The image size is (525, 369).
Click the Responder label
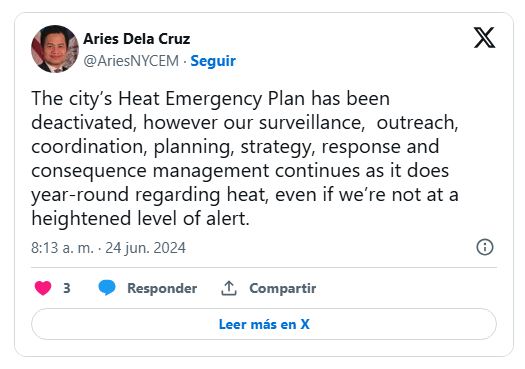[162, 288]
